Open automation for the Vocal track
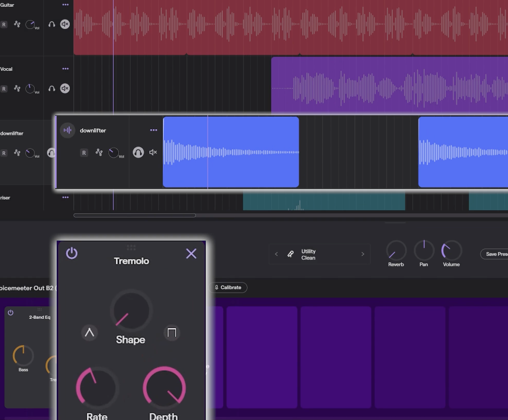508x420 pixels. [17, 88]
